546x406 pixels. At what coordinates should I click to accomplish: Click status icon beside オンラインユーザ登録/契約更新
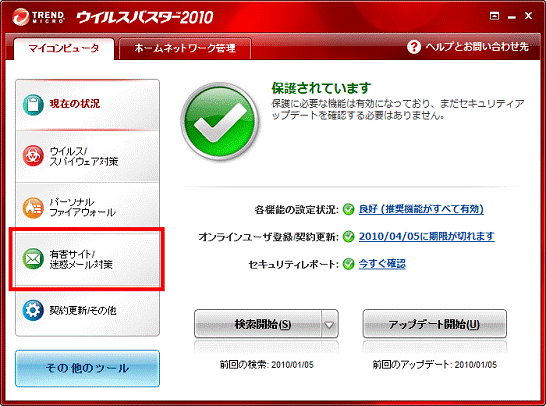348,237
